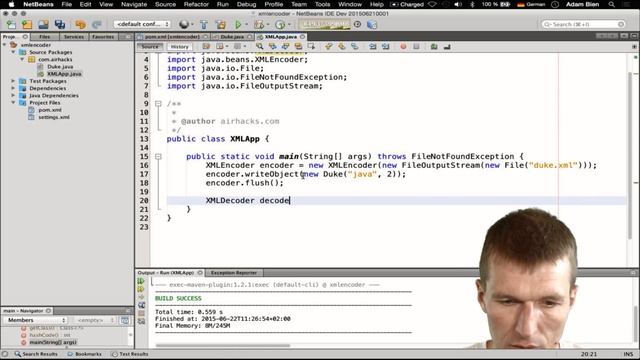Screen dimensions: 640x360
Task: Click the Output panel settings icon at bottom
Action: (141, 321)
